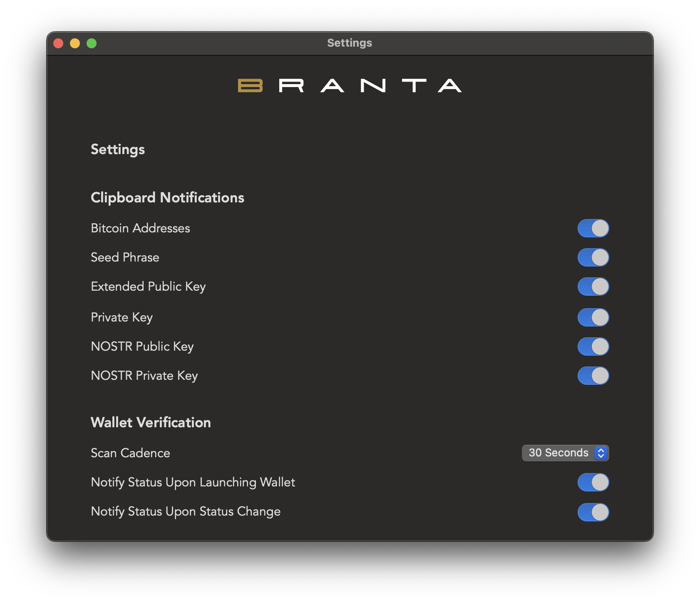700x603 pixels.
Task: Disable the Seed Phrase notification switch
Action: pos(593,257)
